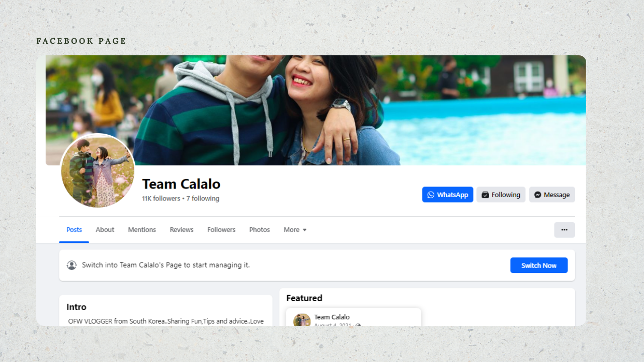This screenshot has width=644, height=362.
Task: Send a message via Message button
Action: point(552,195)
